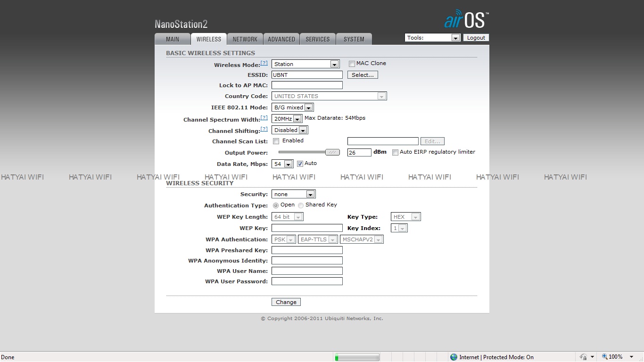
Task: Click the NanoStation2 device title
Action: pyautogui.click(x=181, y=24)
